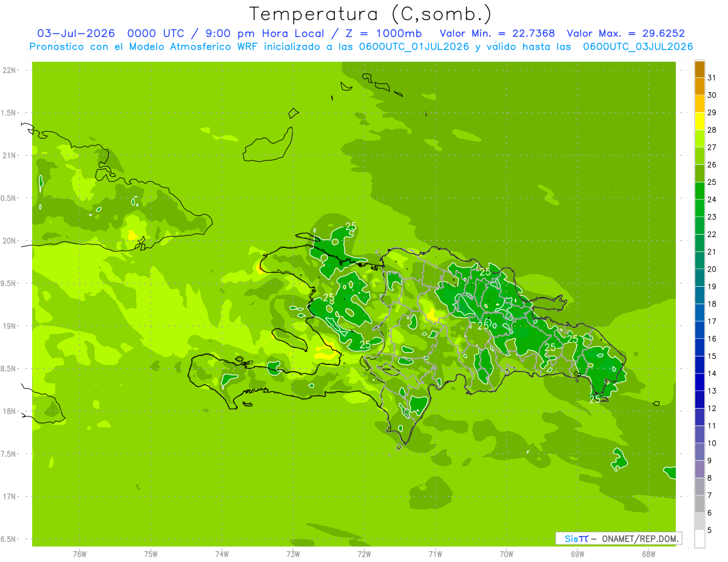
Task: Click the 76W longitude axis label
Action: click(x=79, y=554)
